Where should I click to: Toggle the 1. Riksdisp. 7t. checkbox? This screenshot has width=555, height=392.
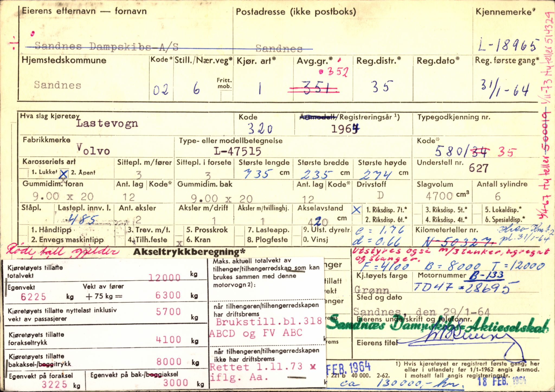click(x=357, y=210)
